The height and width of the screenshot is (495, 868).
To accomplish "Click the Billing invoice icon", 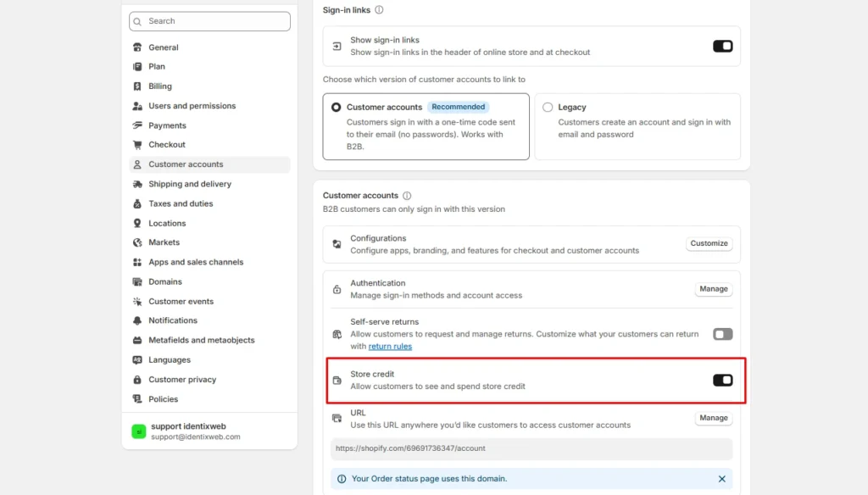I will (137, 86).
